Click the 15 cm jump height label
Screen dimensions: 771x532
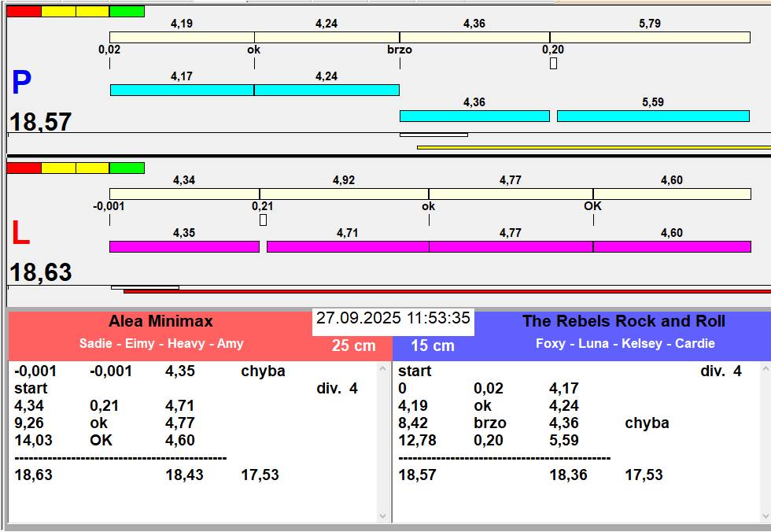click(433, 345)
